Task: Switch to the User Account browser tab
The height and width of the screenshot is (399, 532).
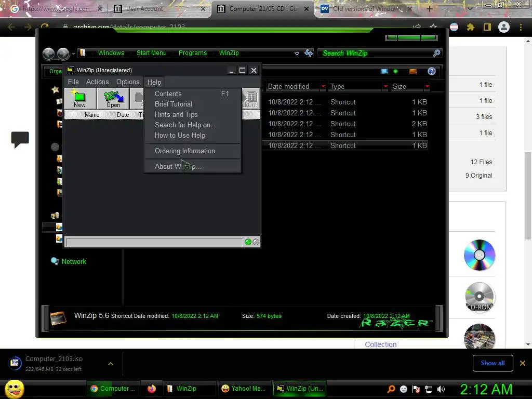Action: [159, 9]
